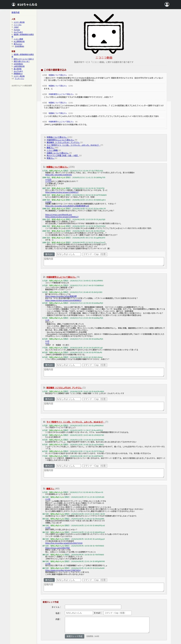Screen dimensions: 181x644
Task: Focus the 投稿内容 textarea in 中国称賛荒らし thread
Action: pos(104,372)
